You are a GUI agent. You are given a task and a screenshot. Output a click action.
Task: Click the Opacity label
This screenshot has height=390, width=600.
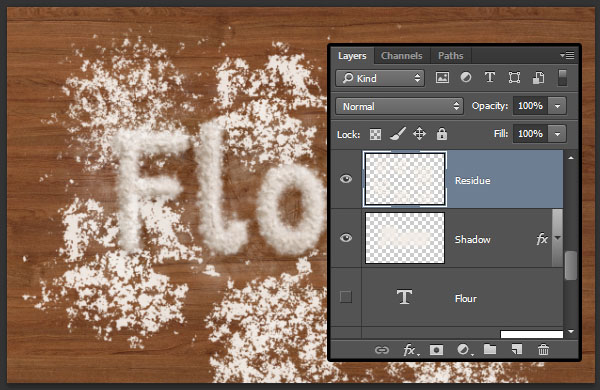point(489,106)
